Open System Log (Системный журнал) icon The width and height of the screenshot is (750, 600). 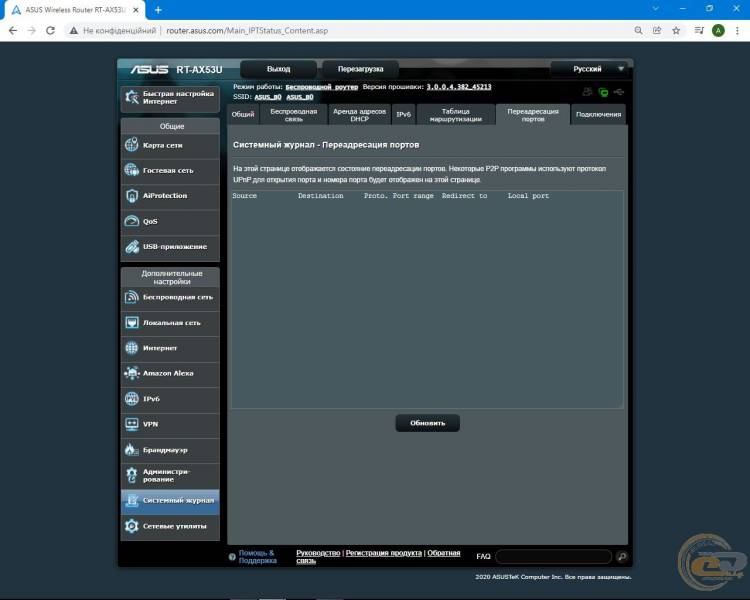(x=132, y=500)
